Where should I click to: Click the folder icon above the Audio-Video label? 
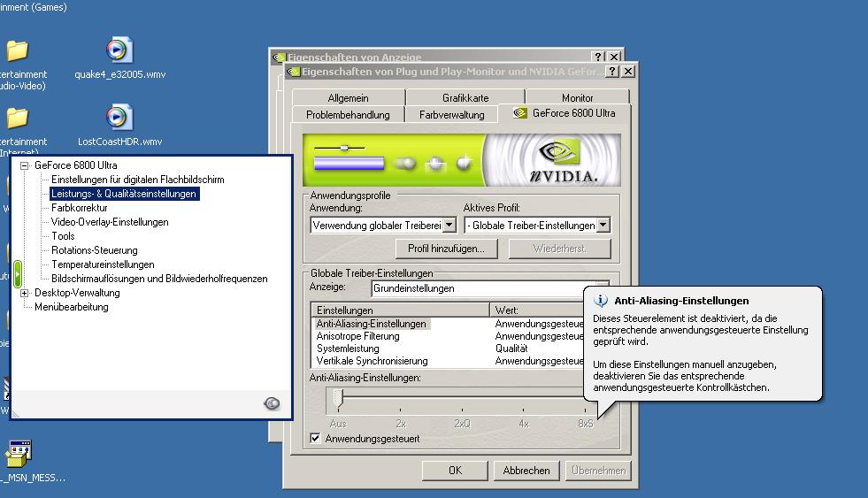tap(17, 51)
